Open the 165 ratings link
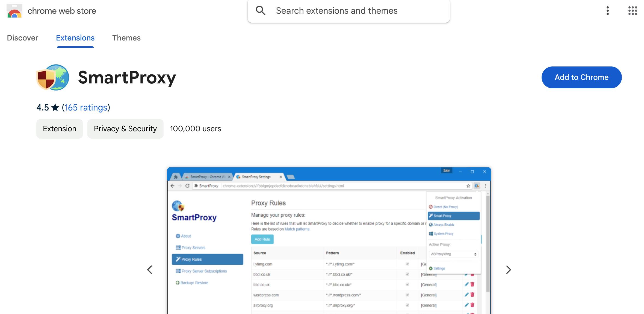This screenshot has width=644, height=314. click(86, 107)
